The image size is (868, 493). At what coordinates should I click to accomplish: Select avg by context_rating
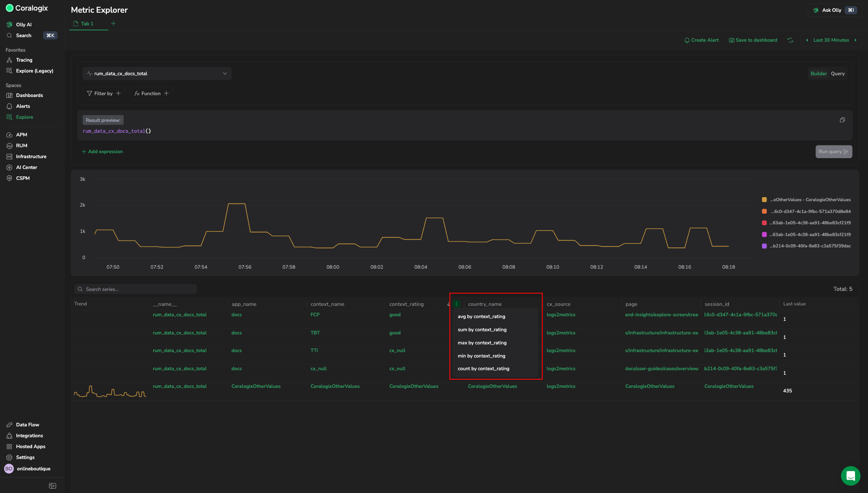481,316
